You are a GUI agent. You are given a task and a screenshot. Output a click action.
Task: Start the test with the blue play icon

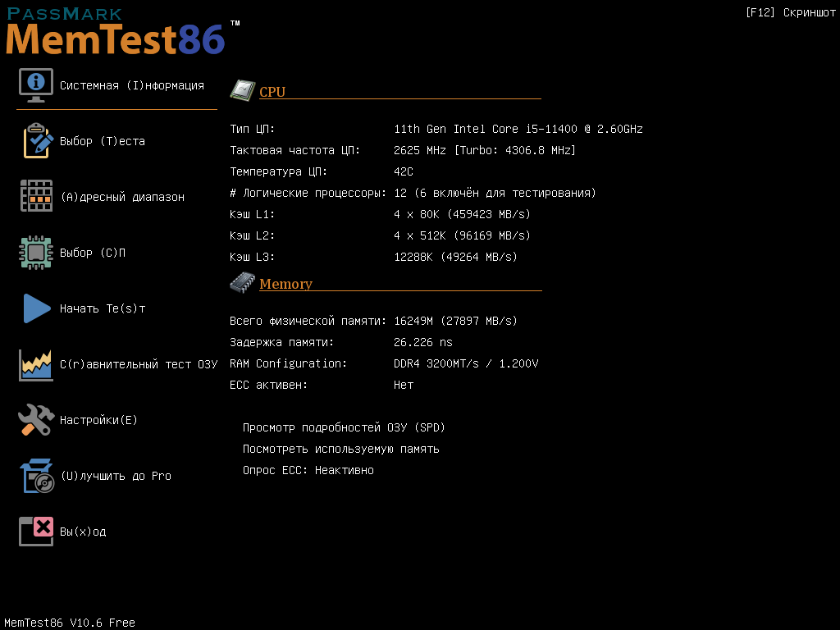coord(37,308)
